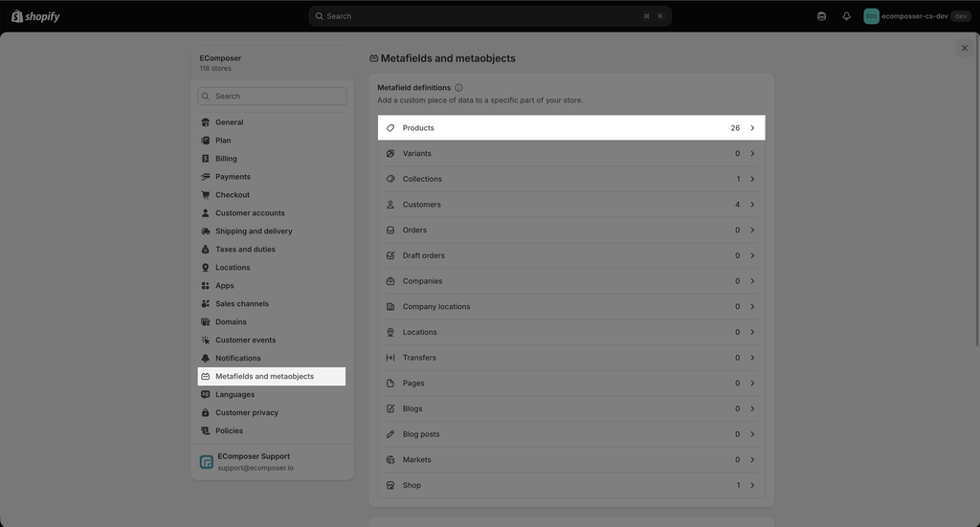This screenshot has height=527, width=980.
Task: Navigate to Languages settings
Action: pos(271,395)
